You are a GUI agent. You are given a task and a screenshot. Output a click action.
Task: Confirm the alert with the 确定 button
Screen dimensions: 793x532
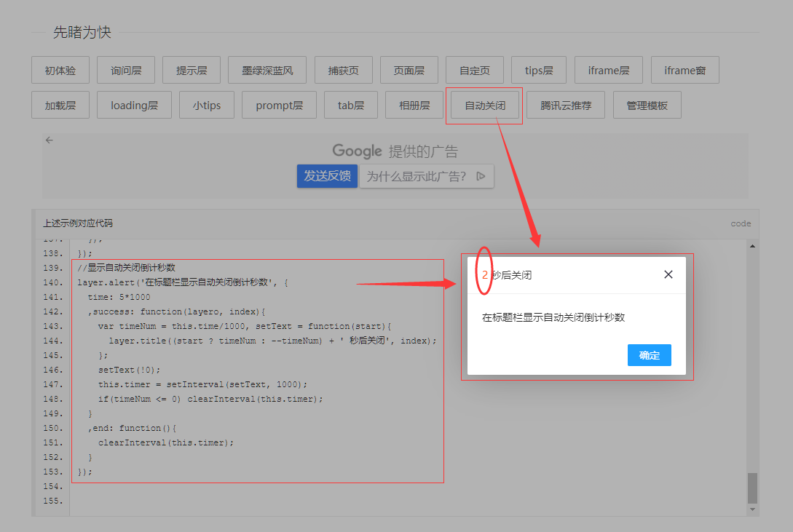[x=649, y=355]
